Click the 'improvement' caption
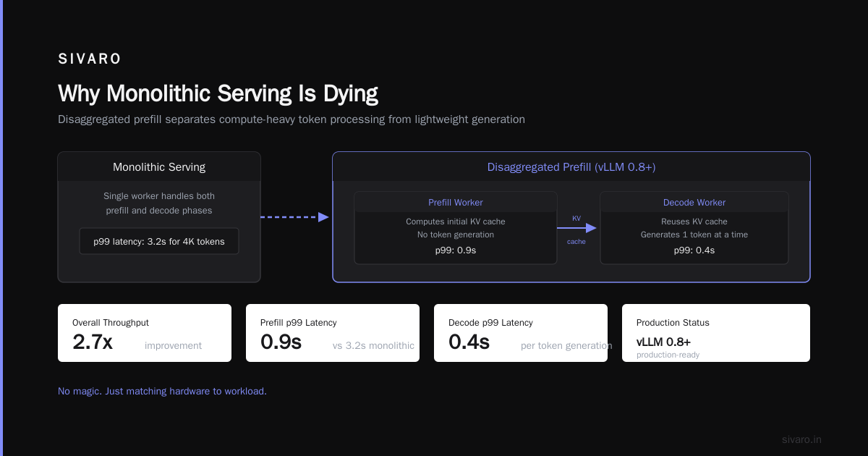Screen dimensions: 868x456 tap(173, 346)
